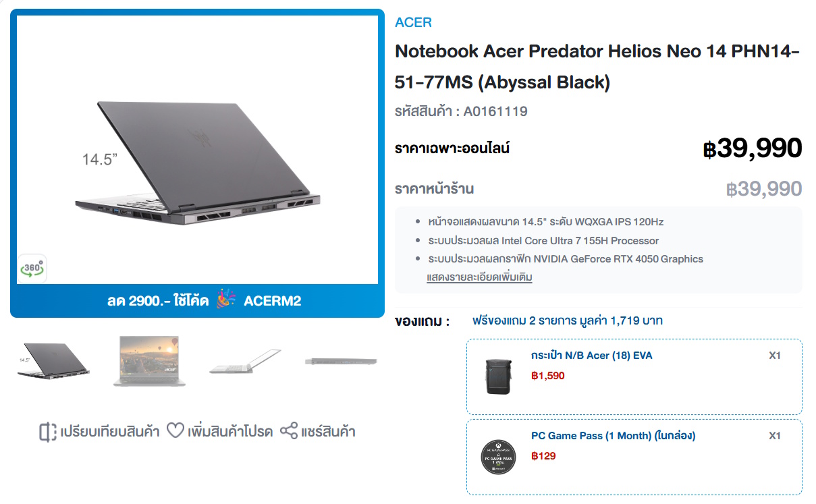Click the PC Game Pass badge icon

point(498,457)
